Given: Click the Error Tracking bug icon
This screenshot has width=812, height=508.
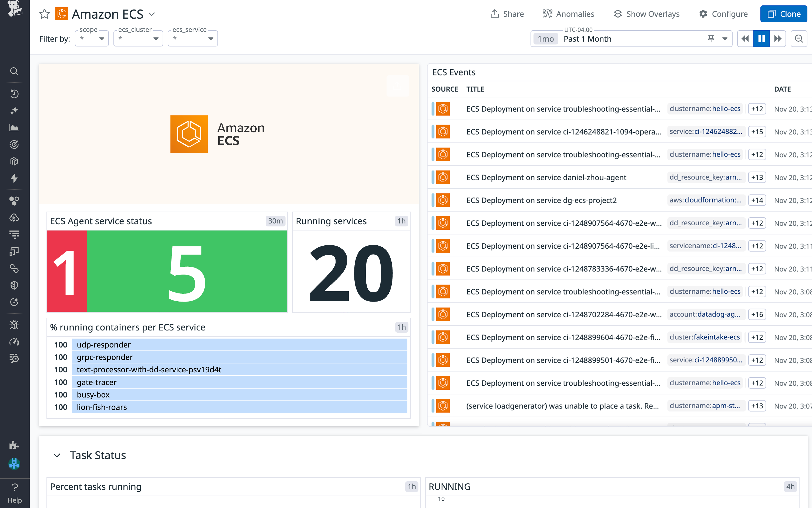Looking at the screenshot, I should point(14,325).
